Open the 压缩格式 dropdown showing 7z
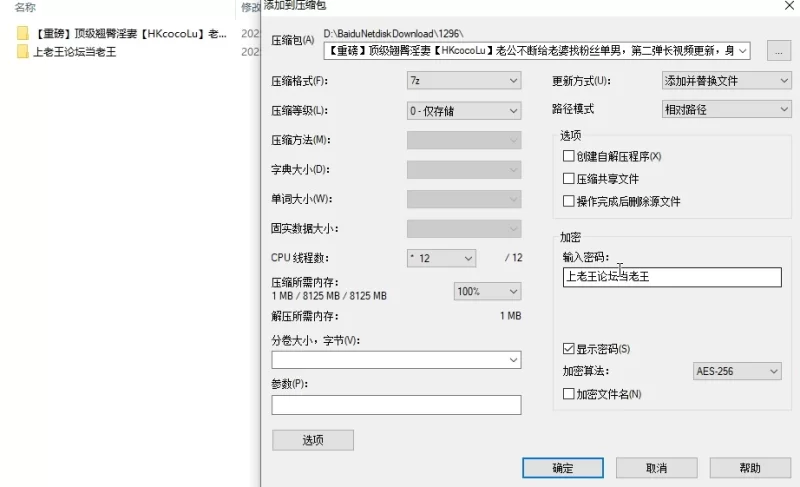Screen dimensions: 800x487 click(464, 80)
